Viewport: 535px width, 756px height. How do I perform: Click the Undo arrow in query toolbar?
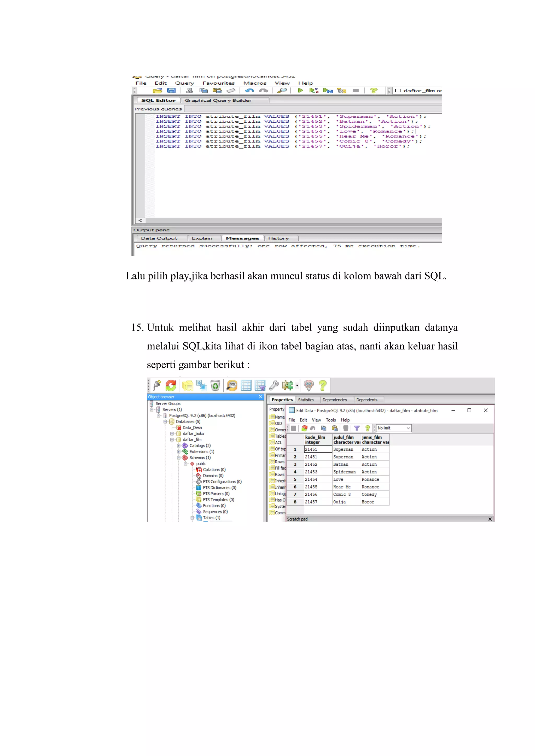click(249, 91)
